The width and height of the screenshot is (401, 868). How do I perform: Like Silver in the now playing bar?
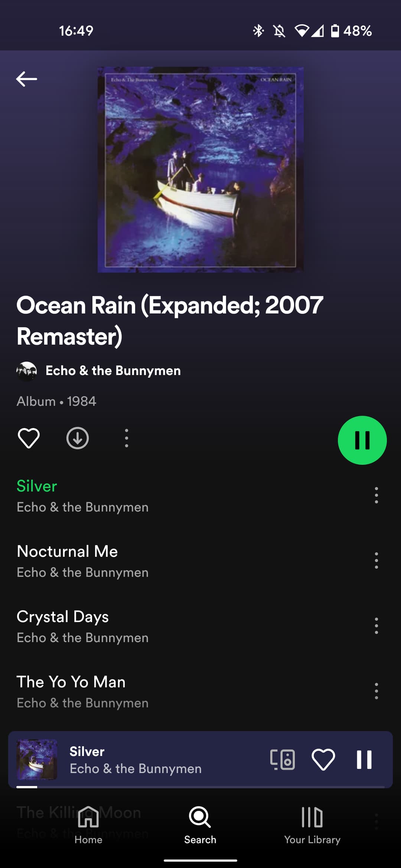[x=323, y=759]
